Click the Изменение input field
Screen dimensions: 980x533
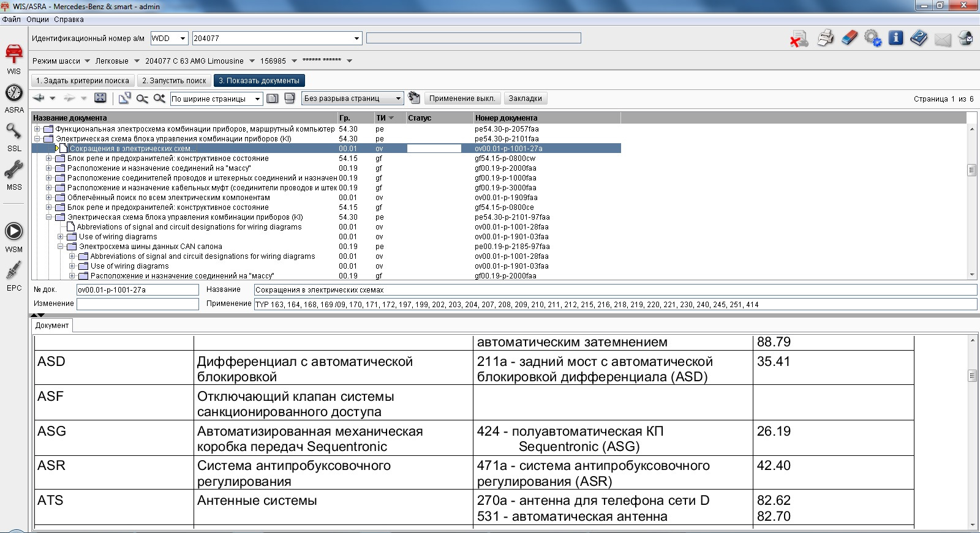tap(138, 304)
